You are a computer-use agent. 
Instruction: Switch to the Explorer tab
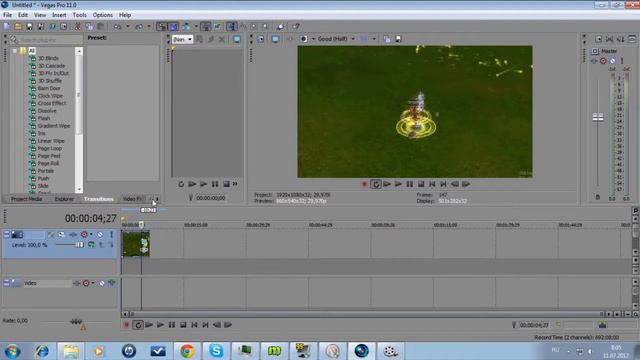coord(64,199)
